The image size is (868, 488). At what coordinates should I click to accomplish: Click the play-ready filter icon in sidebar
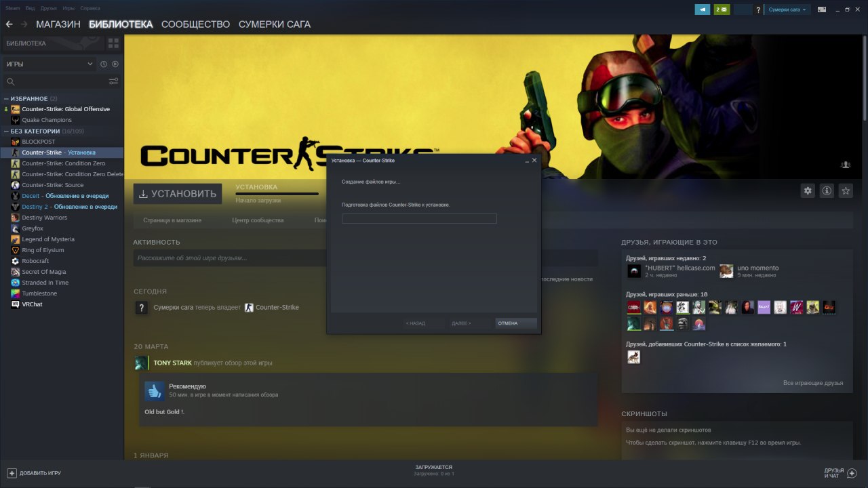point(115,64)
